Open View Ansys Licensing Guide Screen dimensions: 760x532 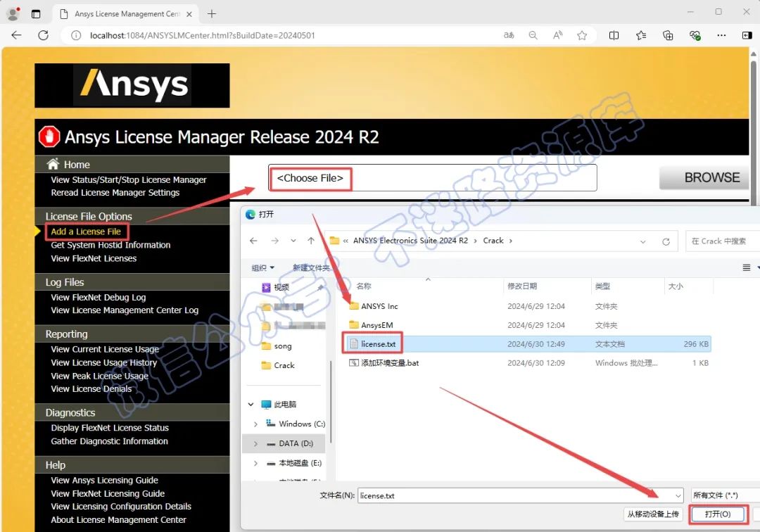(104, 480)
